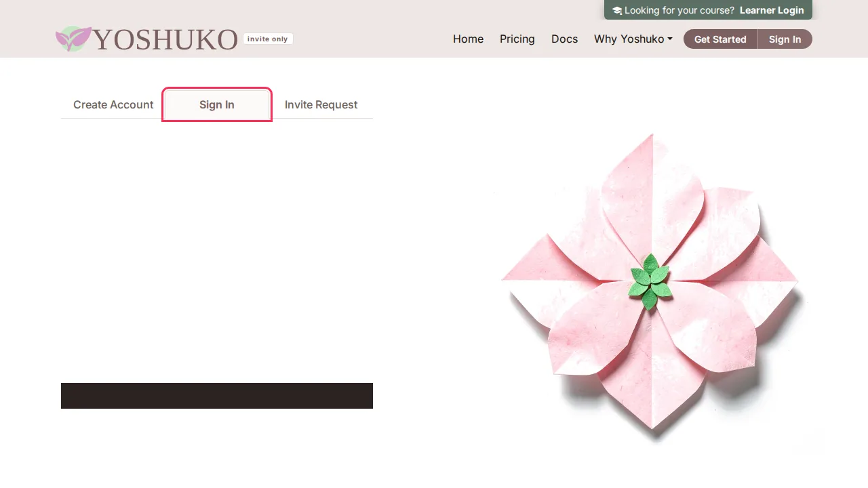Image resolution: width=868 pixels, height=488 pixels.
Task: Click the pink origami flower image
Action: 651,285
